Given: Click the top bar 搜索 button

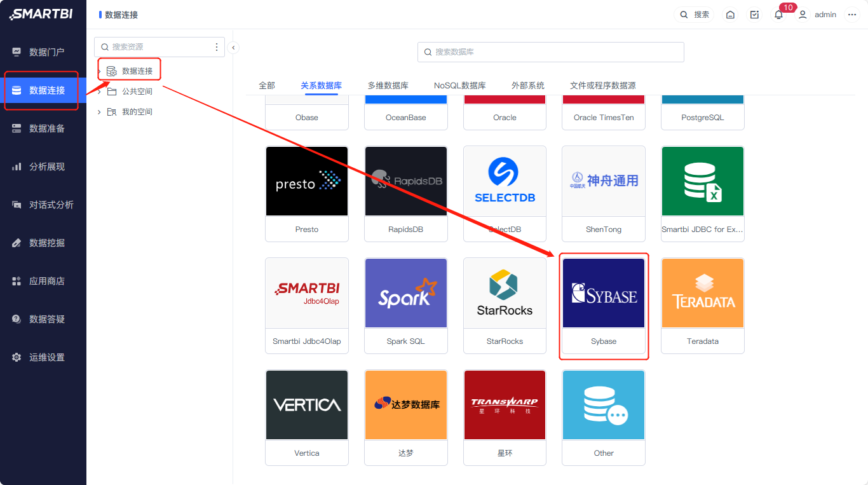Looking at the screenshot, I should (x=694, y=15).
